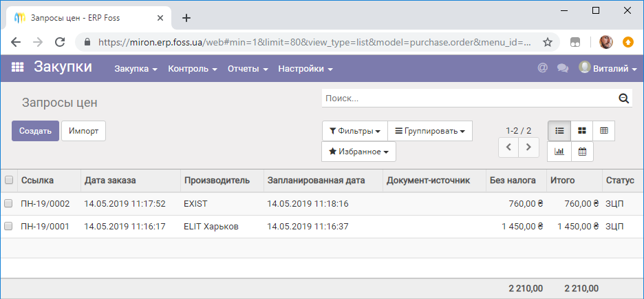Screen dimensions: 644x299
Task: Open the apps grid menu icon
Action: click(17, 68)
